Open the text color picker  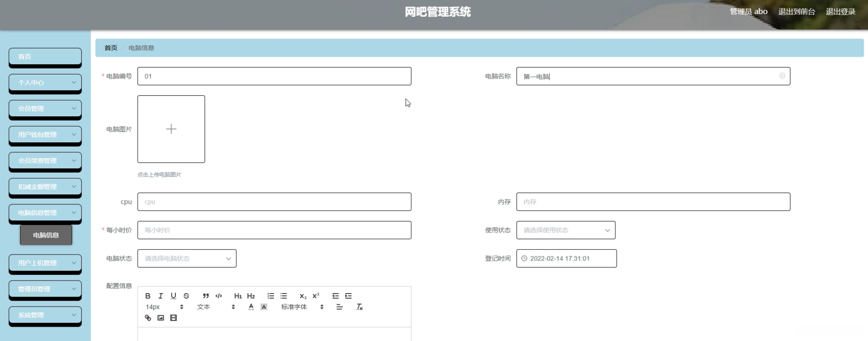coord(251,307)
